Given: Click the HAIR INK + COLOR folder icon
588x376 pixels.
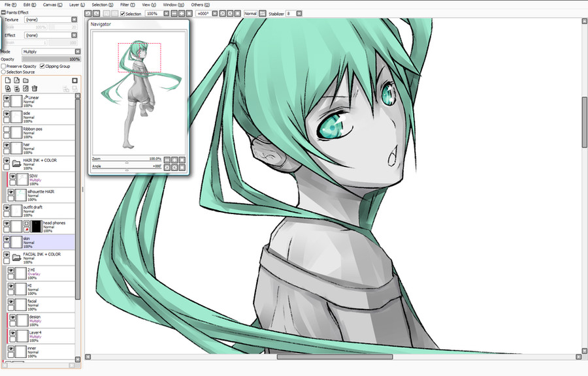Looking at the screenshot, I should (x=16, y=163).
